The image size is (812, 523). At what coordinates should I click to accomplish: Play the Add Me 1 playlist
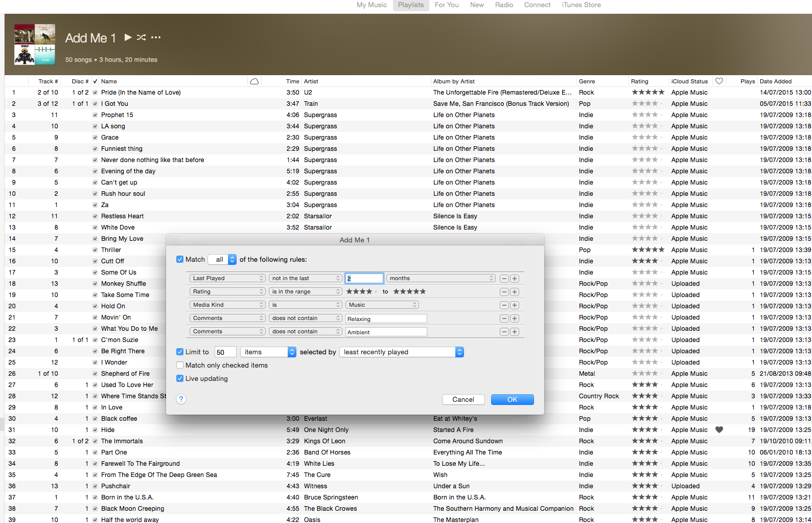128,37
